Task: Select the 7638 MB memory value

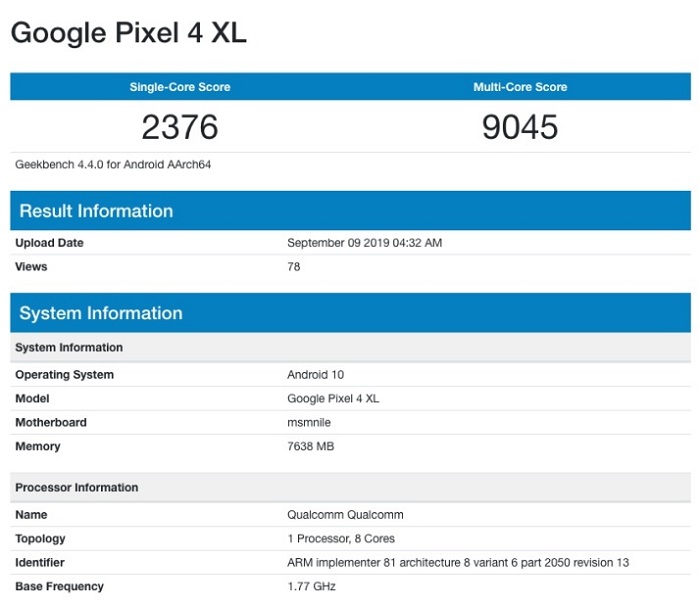Action: click(x=311, y=446)
